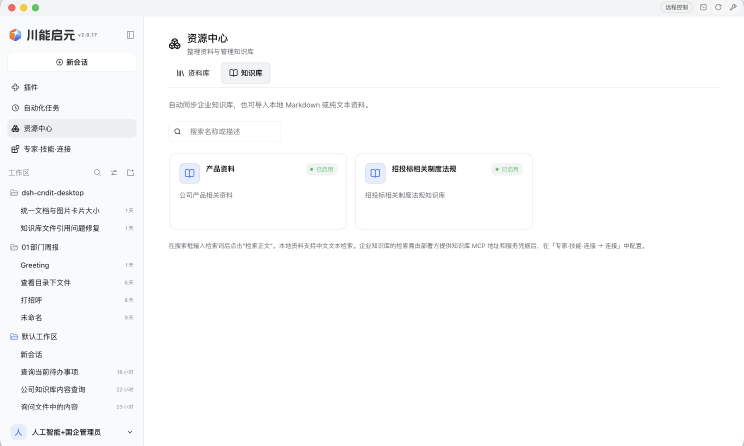
Task: Select 资源中心 in the sidebar
Action: coord(72,129)
